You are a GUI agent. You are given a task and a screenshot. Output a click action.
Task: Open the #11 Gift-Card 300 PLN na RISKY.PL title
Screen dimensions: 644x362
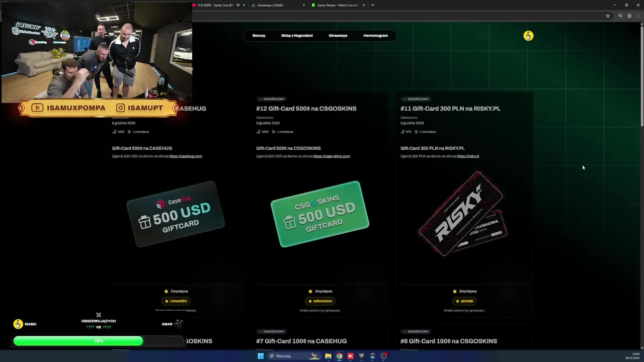coord(450,109)
